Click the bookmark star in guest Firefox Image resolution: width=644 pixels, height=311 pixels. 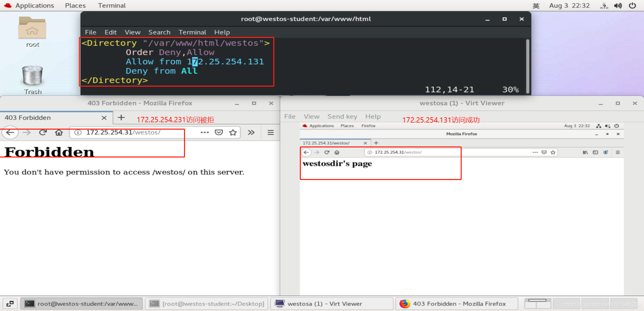(x=553, y=152)
